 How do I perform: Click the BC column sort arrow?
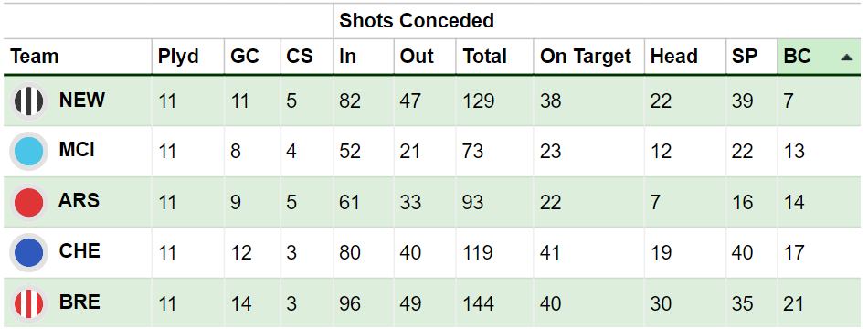pos(846,57)
